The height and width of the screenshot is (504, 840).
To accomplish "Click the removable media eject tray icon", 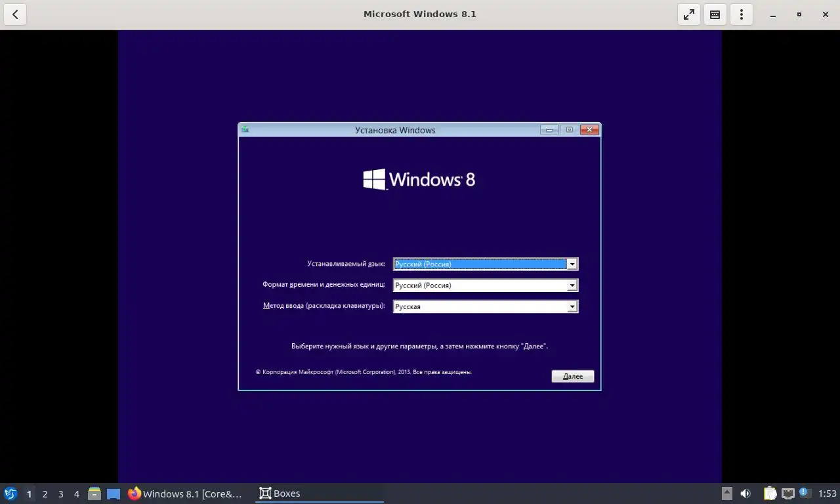I will click(727, 493).
